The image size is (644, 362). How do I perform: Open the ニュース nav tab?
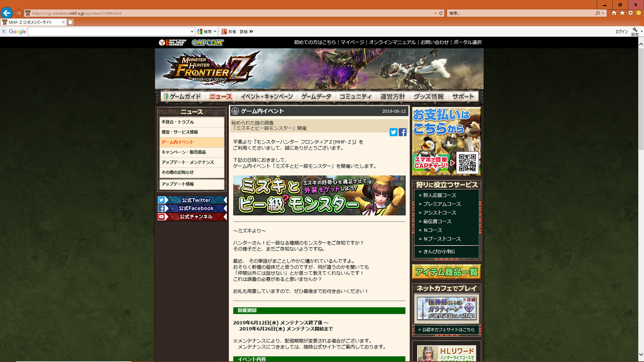pyautogui.click(x=220, y=97)
